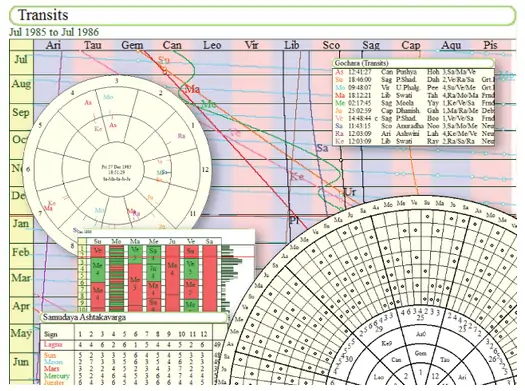This screenshot has height=391, width=525.
Task: Select the Ur Uranus marker on graph
Action: [350, 192]
